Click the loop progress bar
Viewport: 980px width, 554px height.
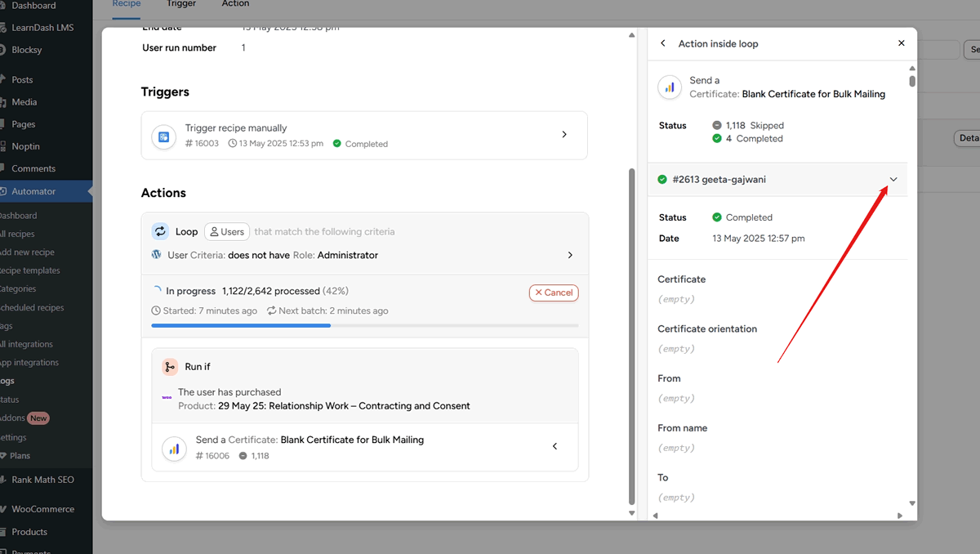click(364, 325)
